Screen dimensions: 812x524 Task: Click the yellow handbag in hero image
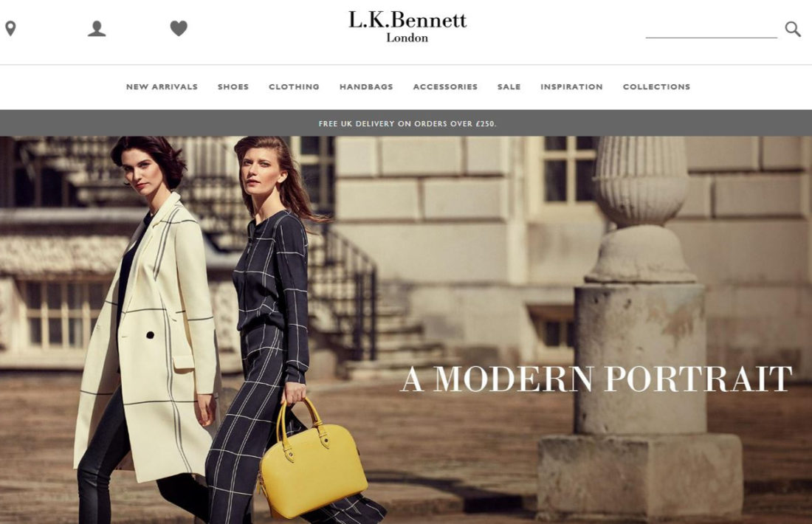[312, 461]
